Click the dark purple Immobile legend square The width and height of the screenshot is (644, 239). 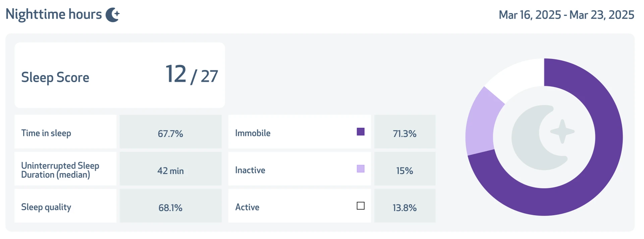pos(361,132)
